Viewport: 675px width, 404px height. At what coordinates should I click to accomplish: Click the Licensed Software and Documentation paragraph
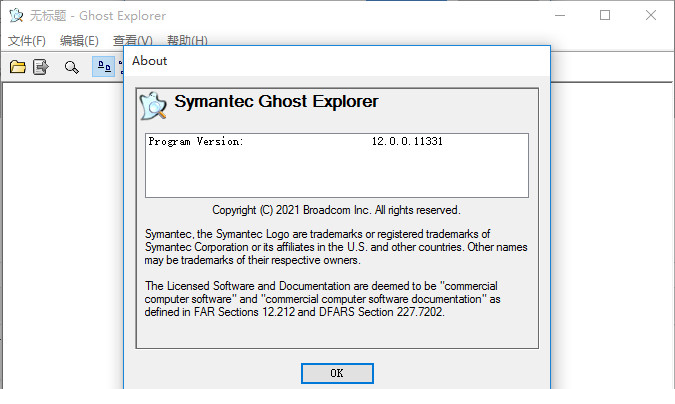[322, 299]
